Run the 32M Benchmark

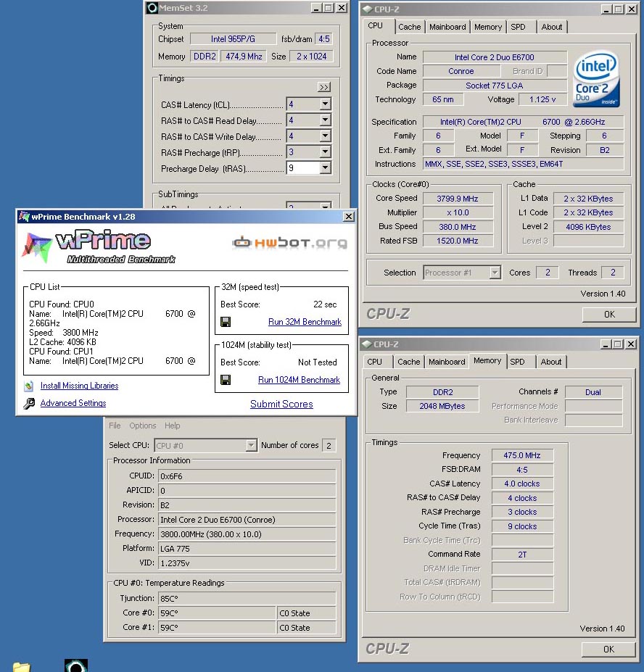point(305,322)
